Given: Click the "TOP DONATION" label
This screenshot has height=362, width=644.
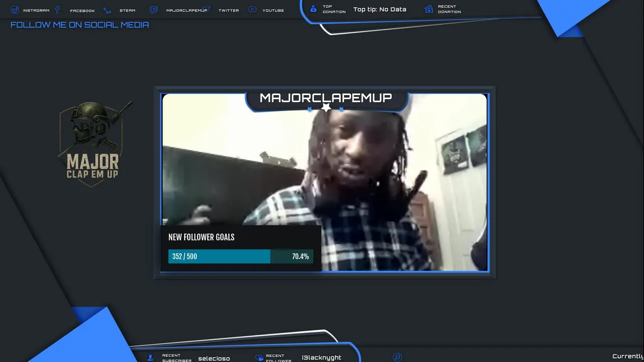Looking at the screenshot, I should (334, 9).
